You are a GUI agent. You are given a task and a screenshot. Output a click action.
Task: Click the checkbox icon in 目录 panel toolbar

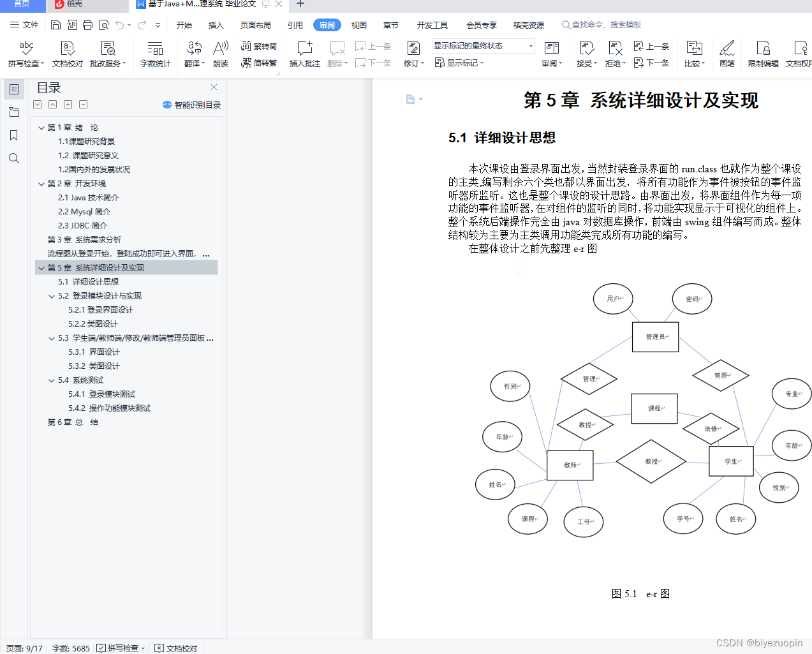click(x=36, y=104)
